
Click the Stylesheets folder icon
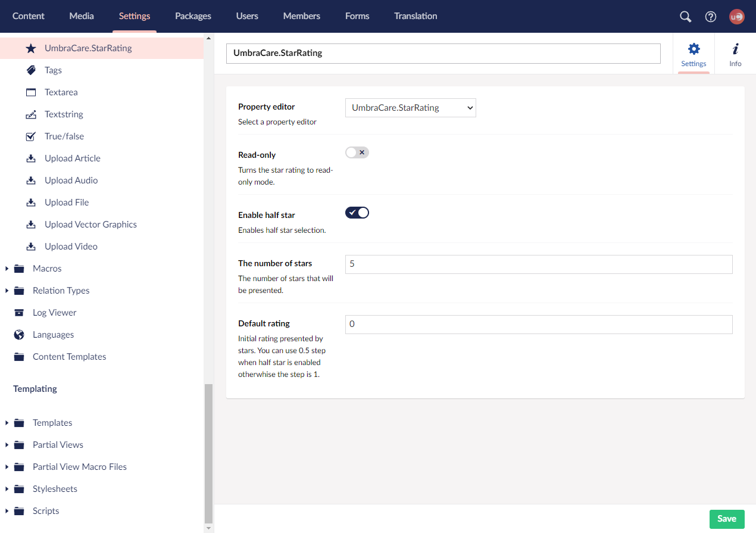click(20, 489)
